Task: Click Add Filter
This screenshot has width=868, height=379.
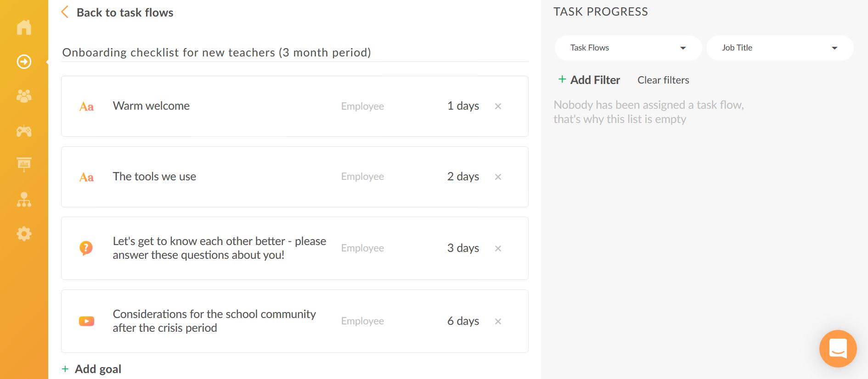Action: point(589,80)
